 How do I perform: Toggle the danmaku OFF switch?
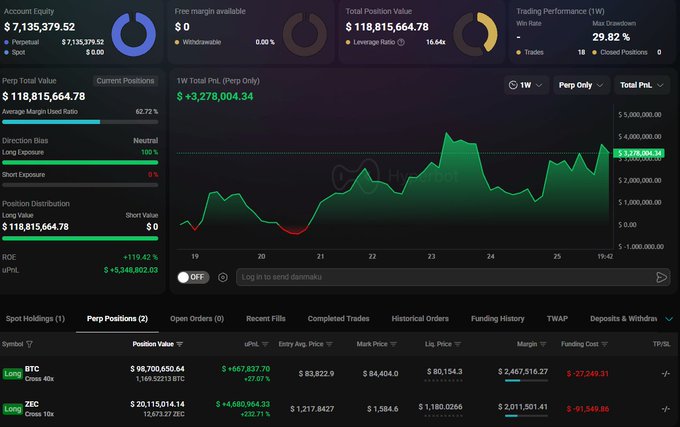point(193,277)
